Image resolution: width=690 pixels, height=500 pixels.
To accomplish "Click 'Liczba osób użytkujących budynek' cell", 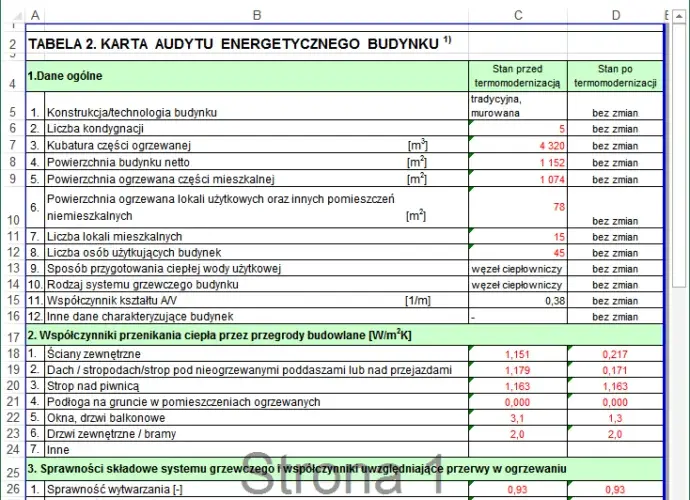I will (x=257, y=253).
